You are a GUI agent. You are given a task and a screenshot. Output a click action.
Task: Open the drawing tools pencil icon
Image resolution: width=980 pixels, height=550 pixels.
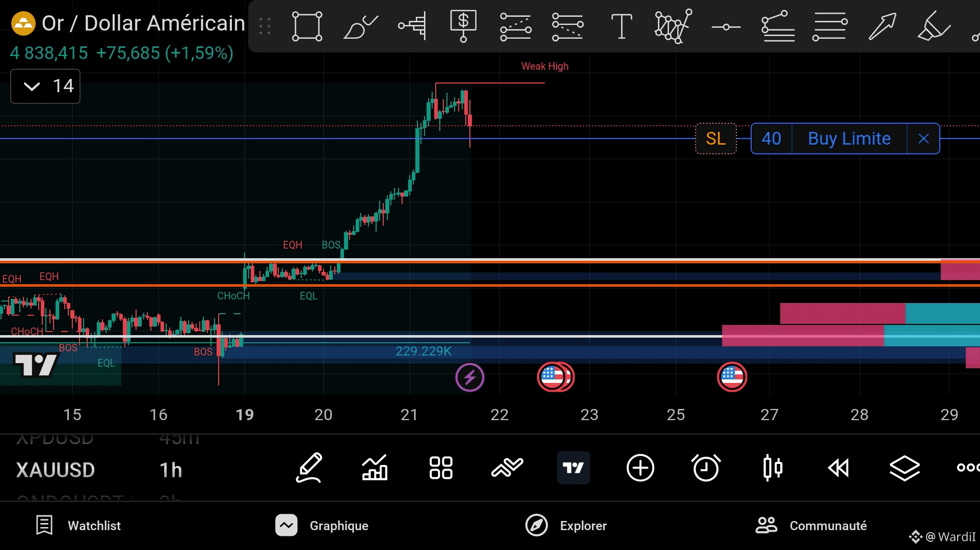coord(309,468)
